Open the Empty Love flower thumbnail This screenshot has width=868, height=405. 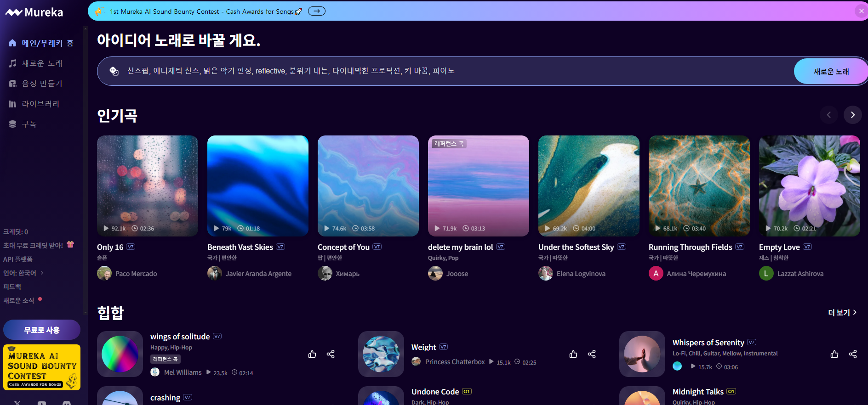[809, 186]
